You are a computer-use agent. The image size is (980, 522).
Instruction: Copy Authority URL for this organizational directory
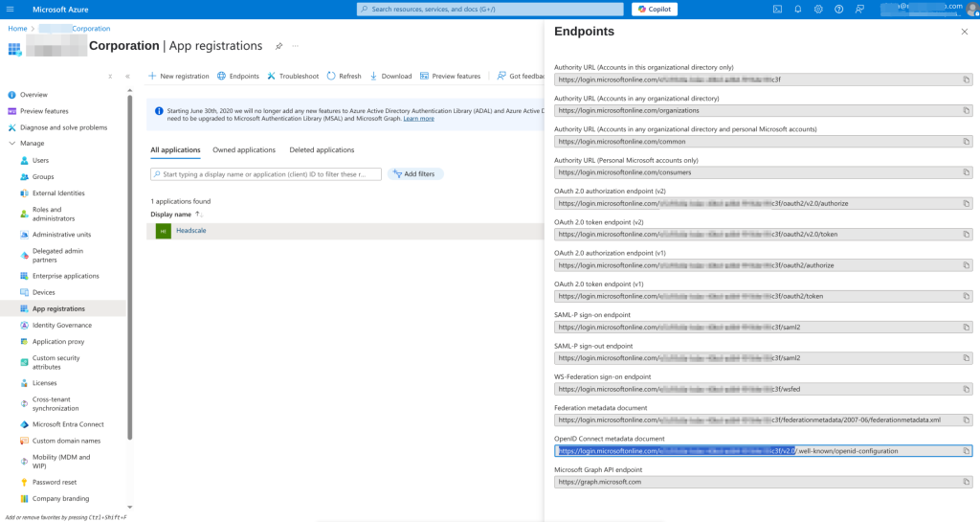pyautogui.click(x=967, y=80)
